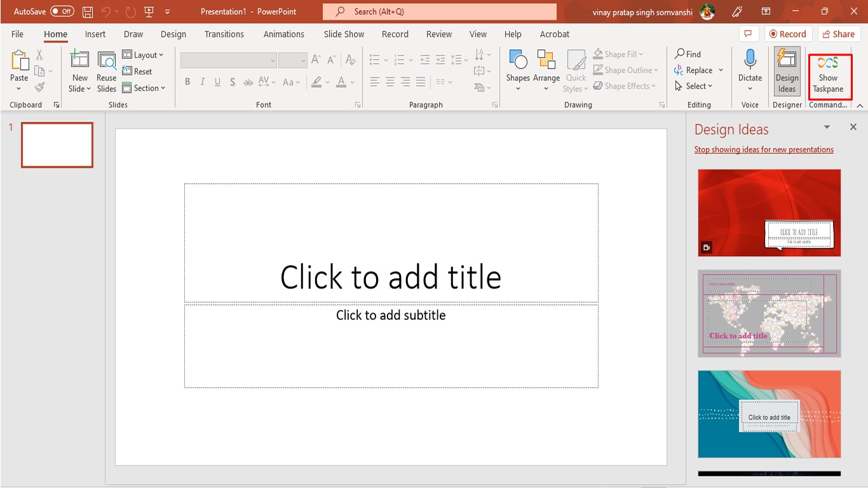The width and height of the screenshot is (868, 488).
Task: Switch to the Transitions tab
Action: click(x=224, y=34)
